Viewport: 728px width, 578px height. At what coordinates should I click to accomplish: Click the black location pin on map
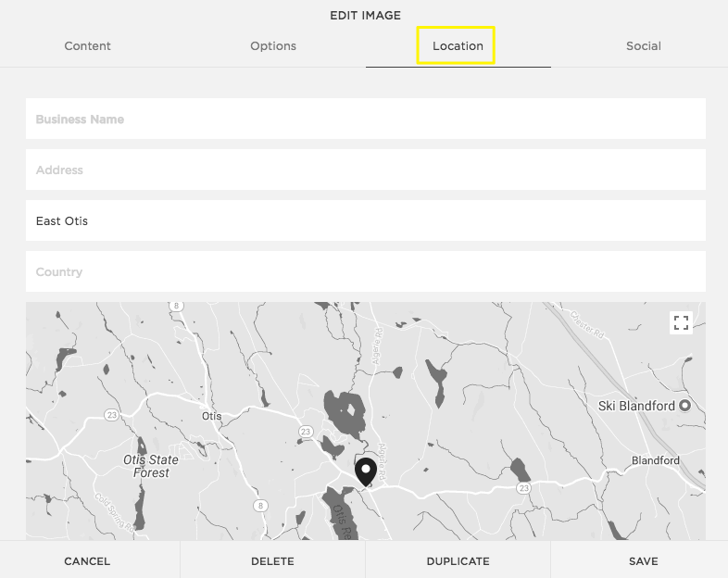click(x=366, y=471)
